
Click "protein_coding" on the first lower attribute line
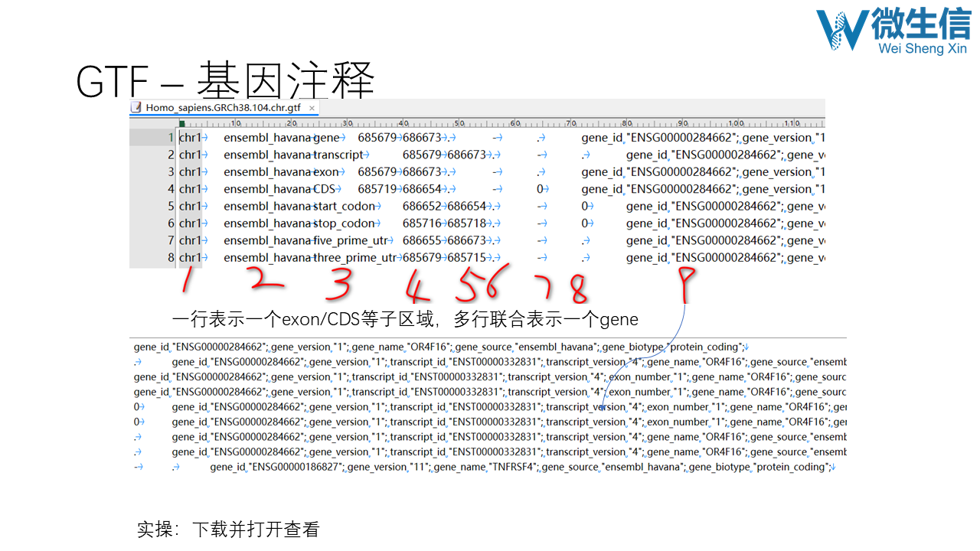point(708,347)
